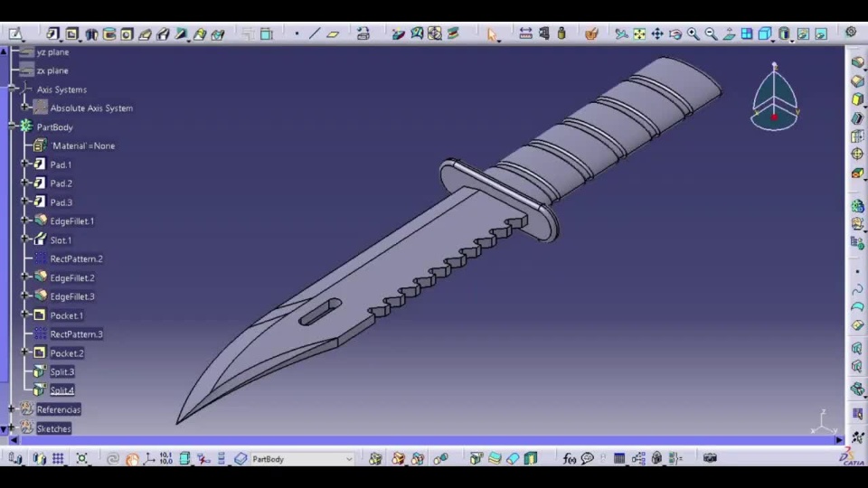Expand the Pad.2 tree node
The height and width of the screenshot is (488, 868).
(x=24, y=183)
